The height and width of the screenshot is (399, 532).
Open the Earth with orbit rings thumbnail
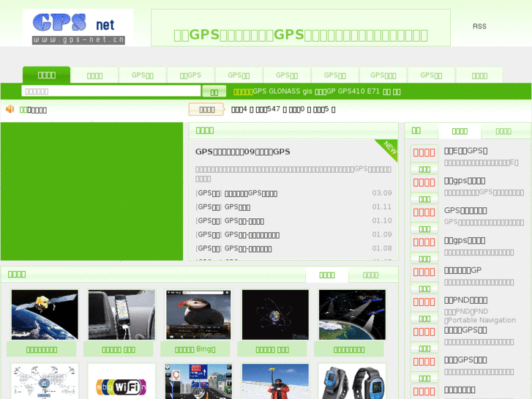275,315
